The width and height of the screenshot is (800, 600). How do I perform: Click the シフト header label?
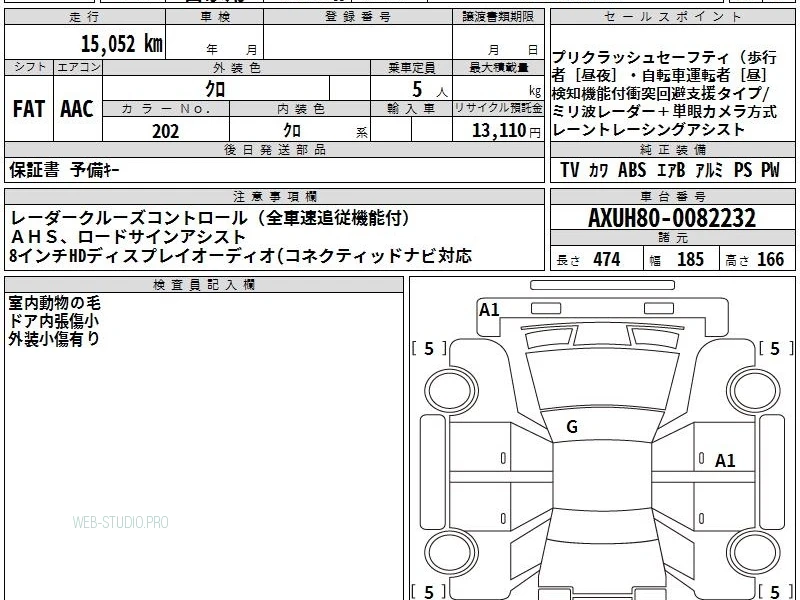(29, 67)
